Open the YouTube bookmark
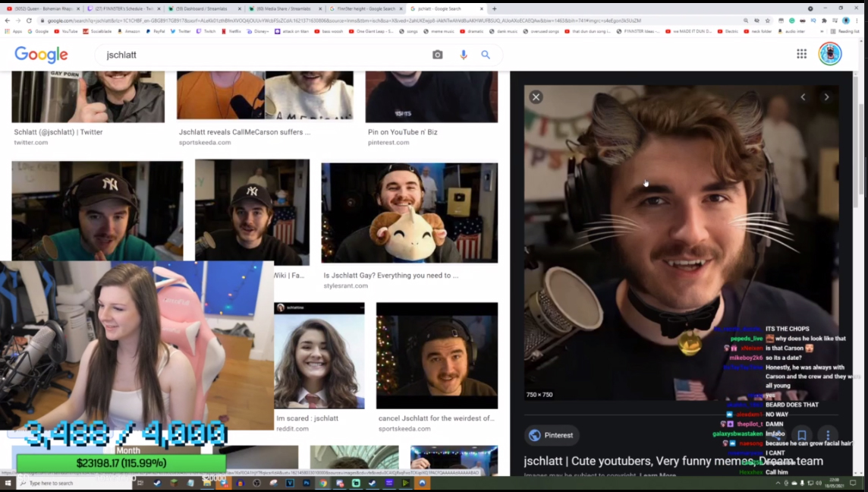868x492 pixels. (x=66, y=32)
